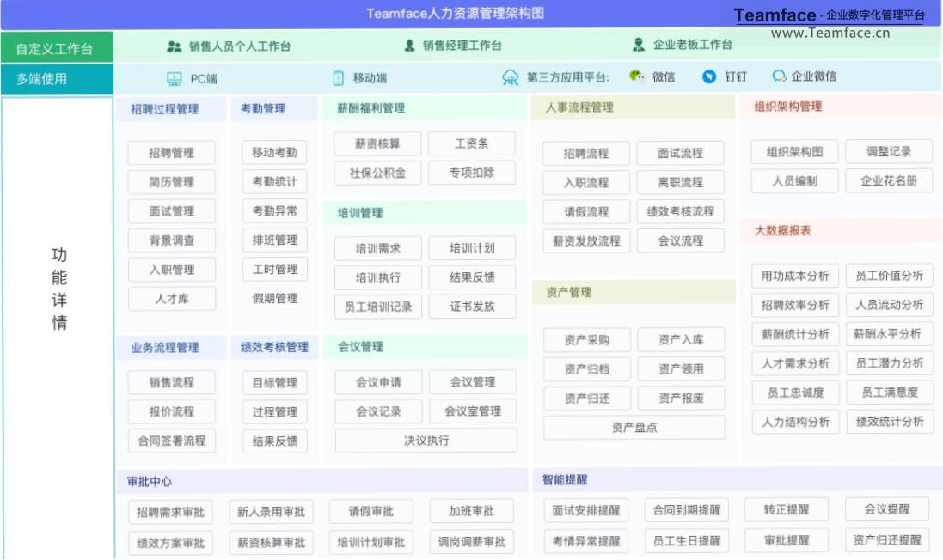This screenshot has width=943, height=560.
Task: Click the 销售流程 button
Action: pyautogui.click(x=171, y=382)
